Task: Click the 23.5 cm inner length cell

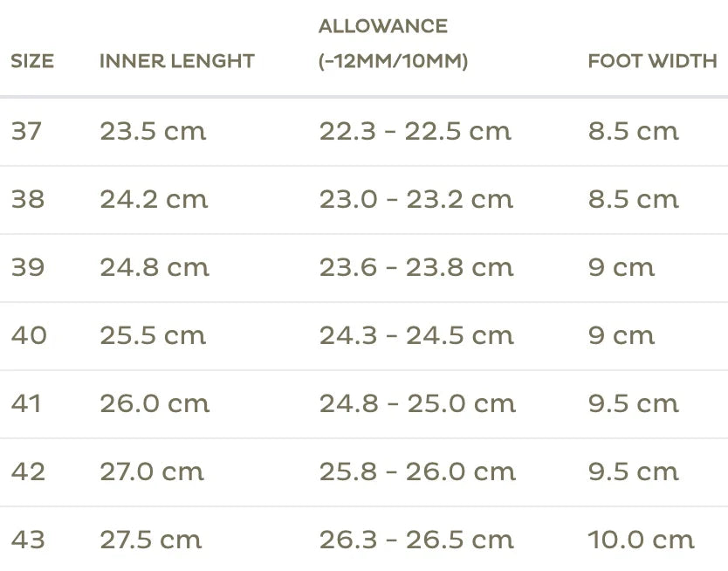Action: pyautogui.click(x=153, y=131)
